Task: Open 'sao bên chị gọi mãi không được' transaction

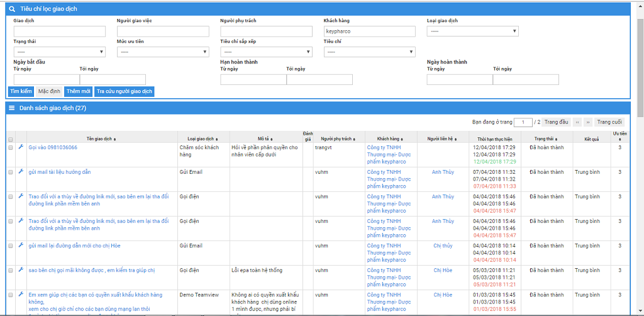Action: pos(92,270)
